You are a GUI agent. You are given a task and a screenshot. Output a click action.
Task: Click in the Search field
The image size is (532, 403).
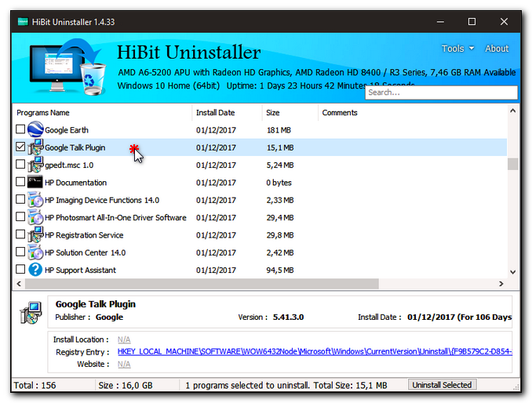[x=442, y=93]
